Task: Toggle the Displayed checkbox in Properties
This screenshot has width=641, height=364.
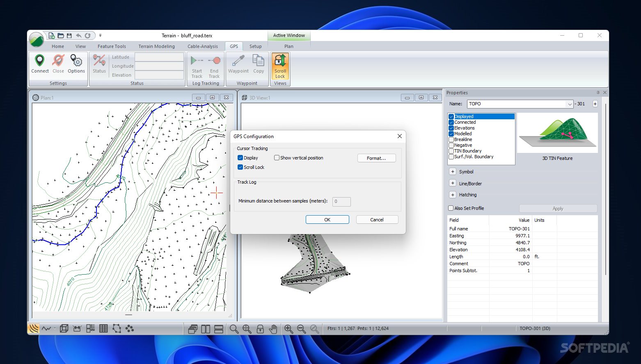Action: [x=451, y=116]
